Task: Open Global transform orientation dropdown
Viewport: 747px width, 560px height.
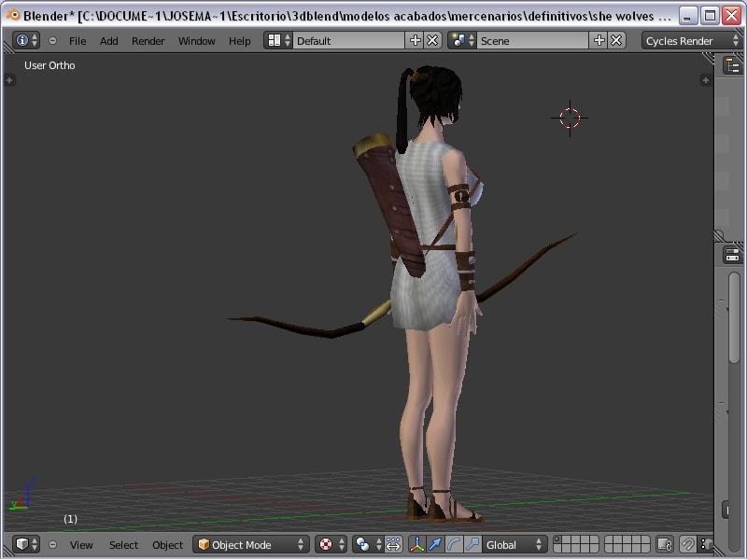Action: coord(514,544)
